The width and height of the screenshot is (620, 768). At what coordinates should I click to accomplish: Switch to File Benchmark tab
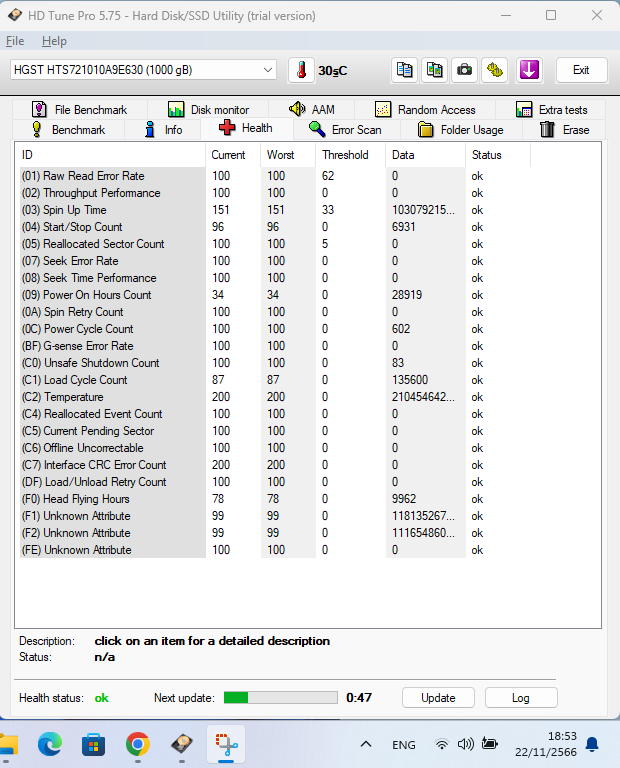(79, 110)
